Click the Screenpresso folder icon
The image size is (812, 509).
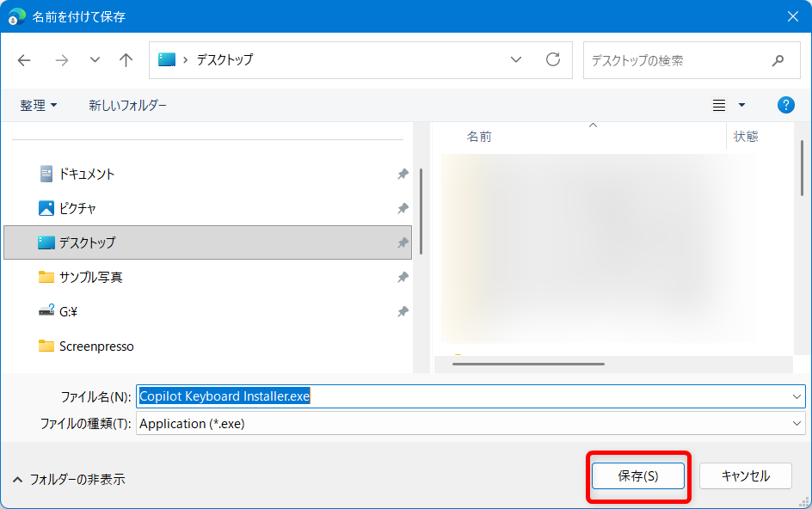click(46, 346)
